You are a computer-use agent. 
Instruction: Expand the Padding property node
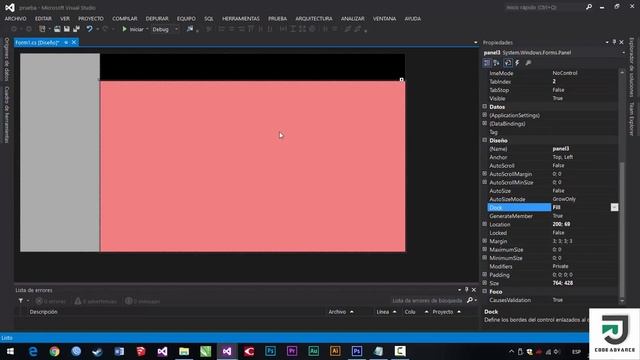(484, 274)
